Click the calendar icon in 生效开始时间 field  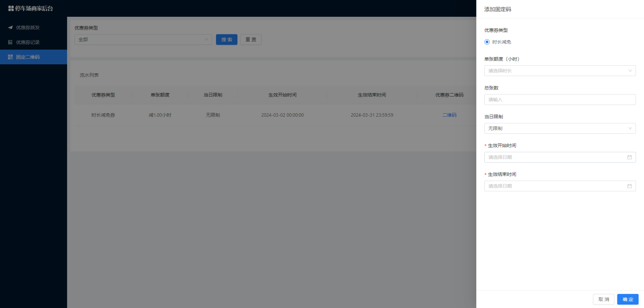tap(629, 157)
